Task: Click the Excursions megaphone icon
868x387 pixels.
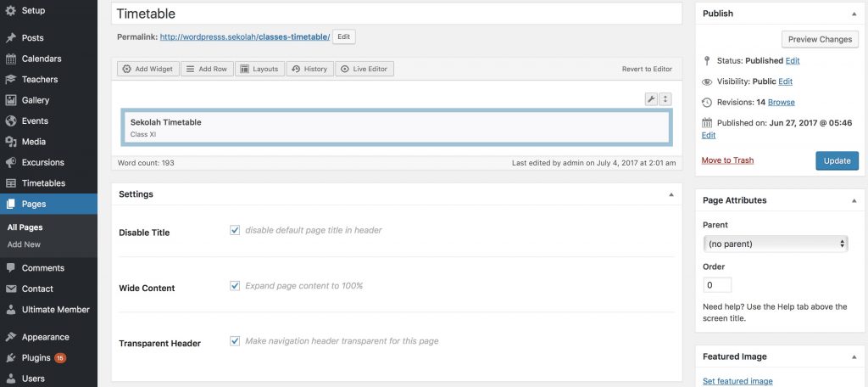Action: (x=10, y=162)
